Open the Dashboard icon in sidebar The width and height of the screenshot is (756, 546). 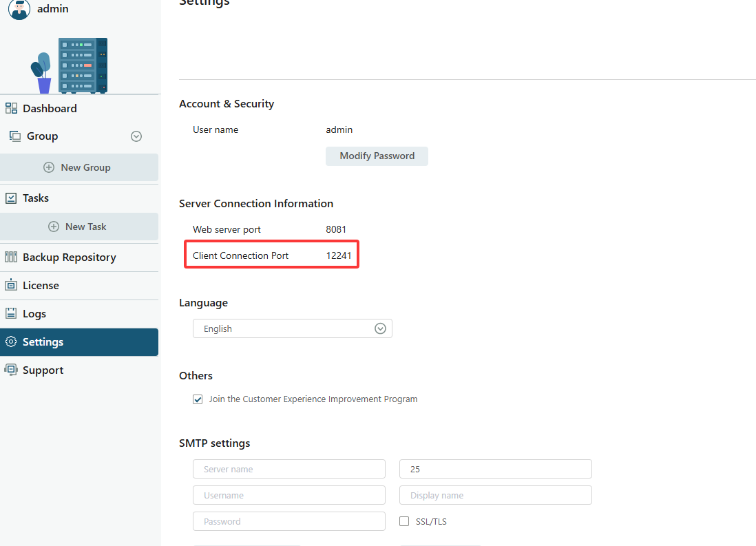11,108
